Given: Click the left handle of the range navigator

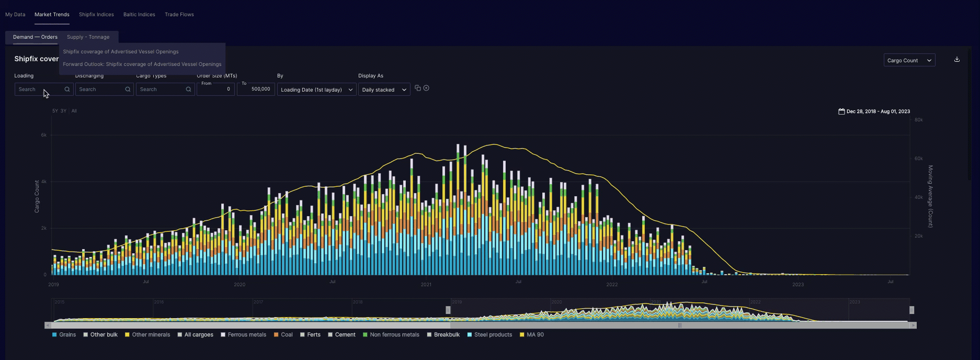Looking at the screenshot, I should 448,310.
